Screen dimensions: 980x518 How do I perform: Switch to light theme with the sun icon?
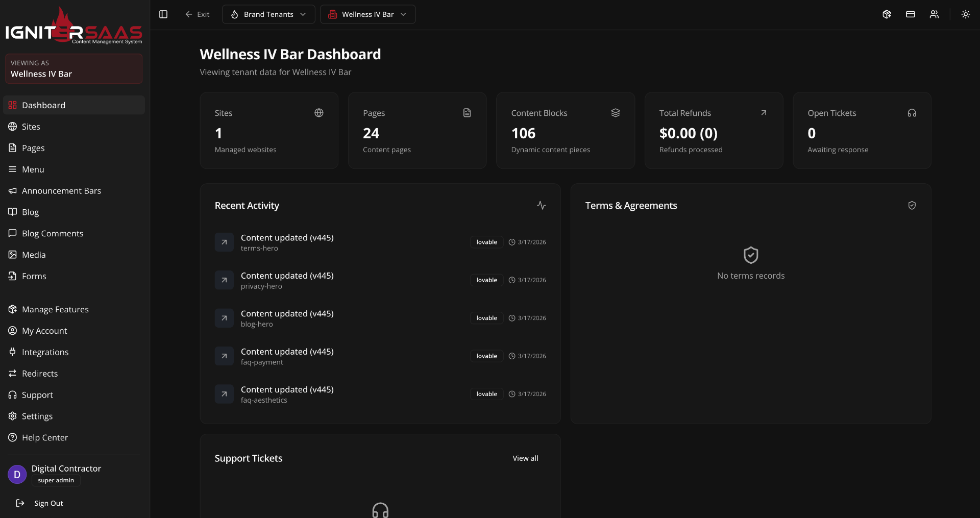click(x=966, y=14)
